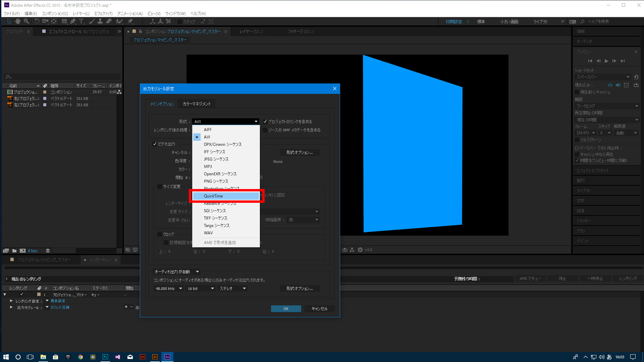The height and width of the screenshot is (362, 644).
Task: Reset preview shortcut settings icon
Action: click(636, 77)
